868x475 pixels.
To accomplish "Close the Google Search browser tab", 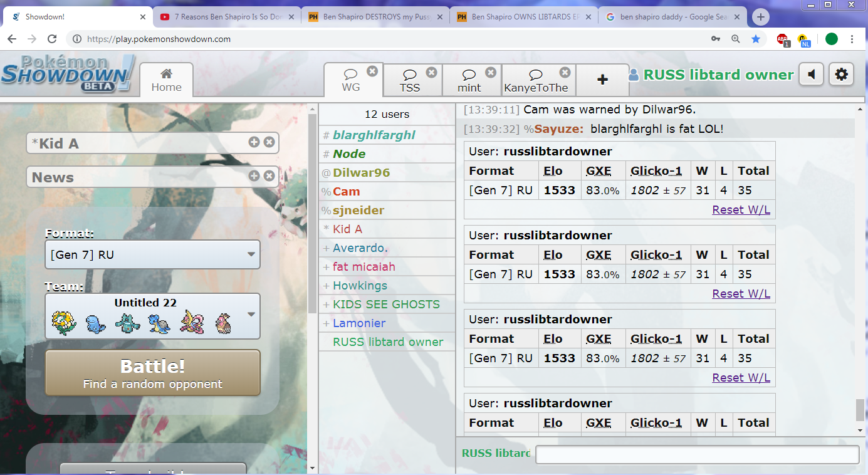I will click(737, 17).
